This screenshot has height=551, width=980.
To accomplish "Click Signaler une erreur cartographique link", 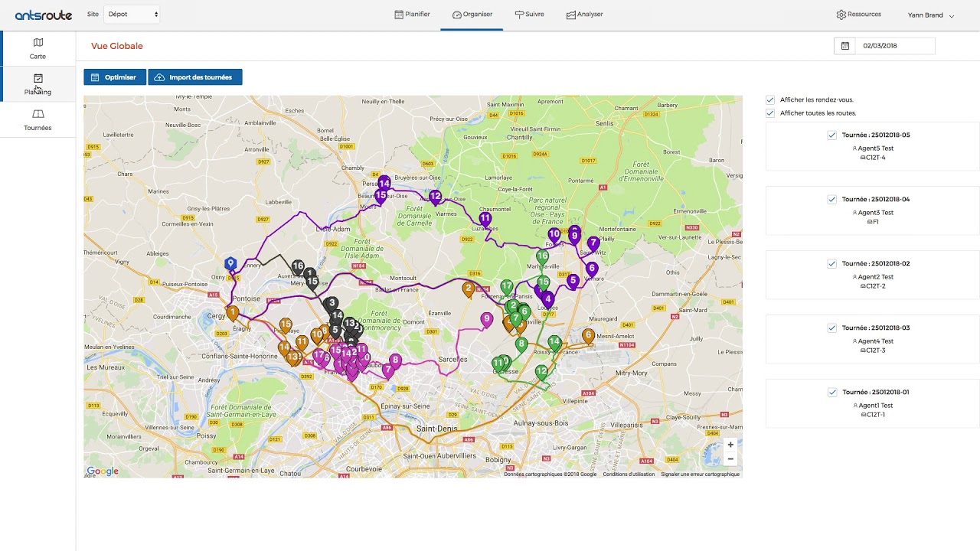I will point(701,474).
